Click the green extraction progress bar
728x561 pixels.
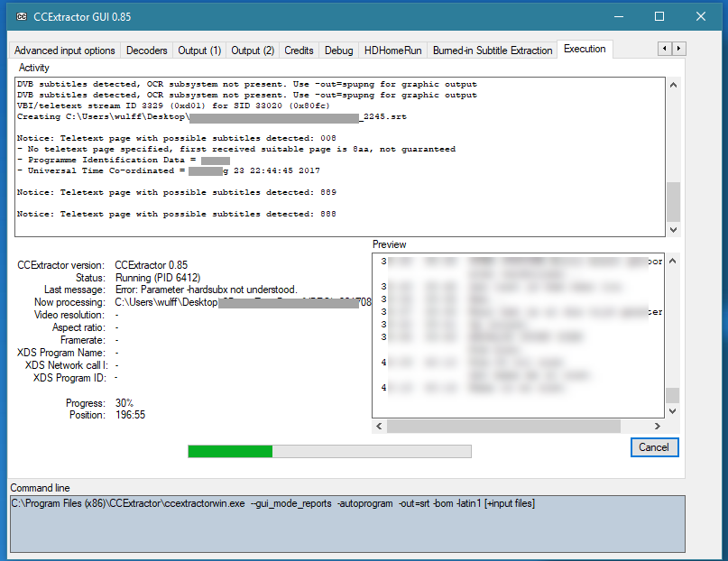(329, 451)
